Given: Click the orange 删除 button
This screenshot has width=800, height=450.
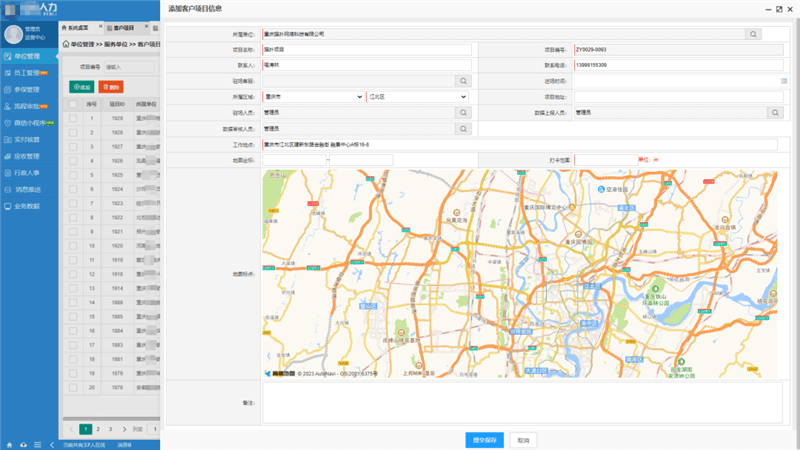Looking at the screenshot, I should [111, 87].
